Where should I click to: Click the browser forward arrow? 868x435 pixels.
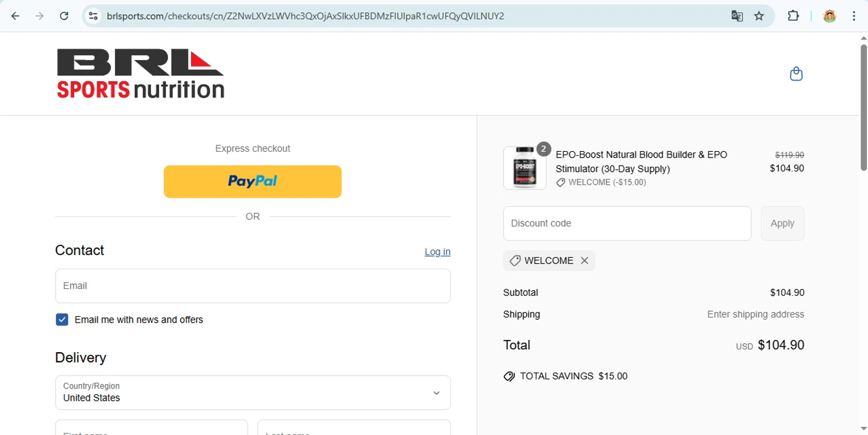[39, 16]
